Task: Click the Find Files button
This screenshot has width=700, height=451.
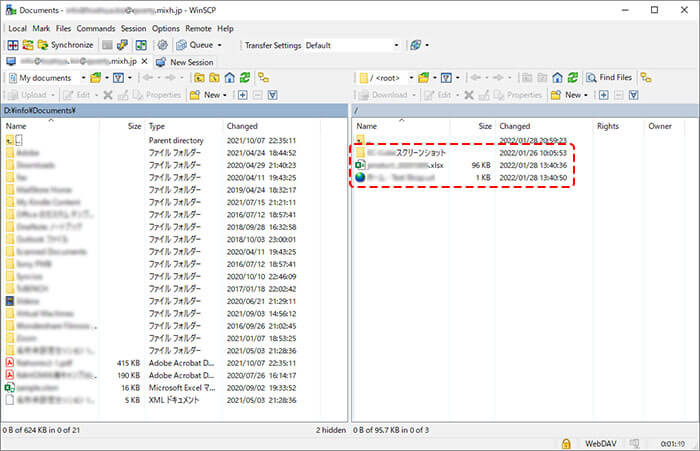Action: 609,78
